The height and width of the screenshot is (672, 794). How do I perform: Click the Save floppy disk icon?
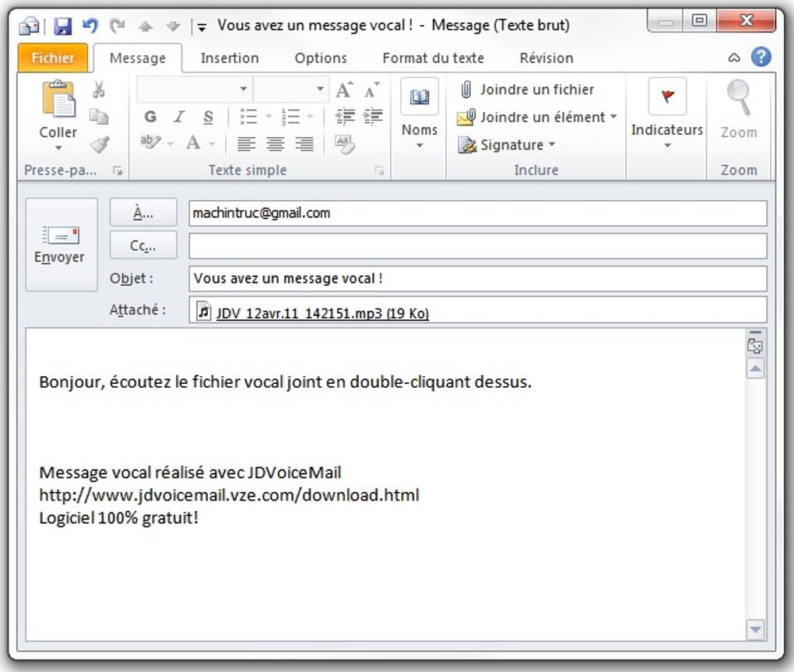pyautogui.click(x=63, y=26)
